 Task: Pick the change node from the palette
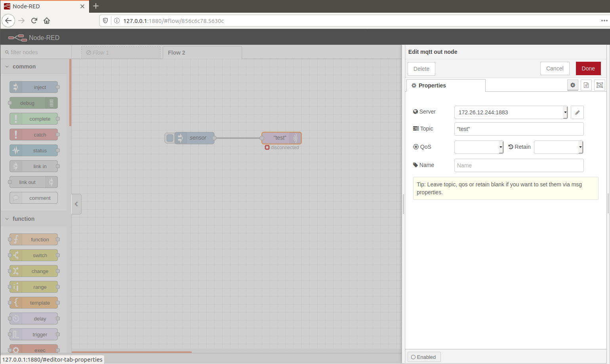(x=34, y=271)
